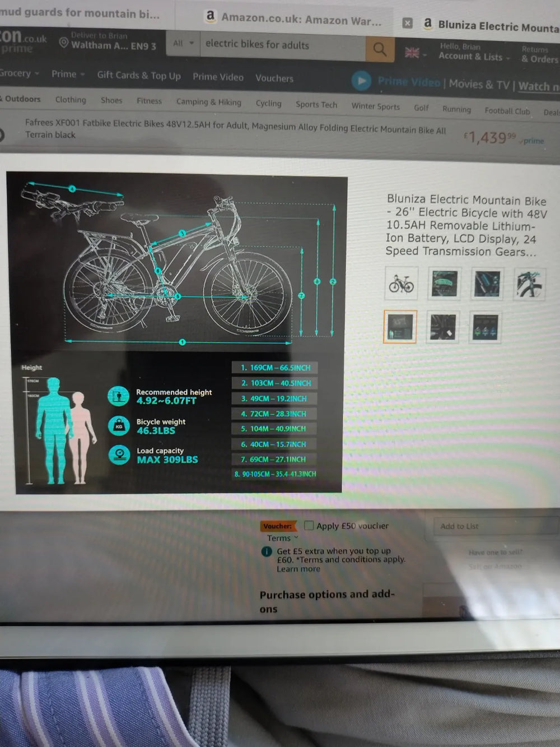Select the Football Club category

coord(507,111)
